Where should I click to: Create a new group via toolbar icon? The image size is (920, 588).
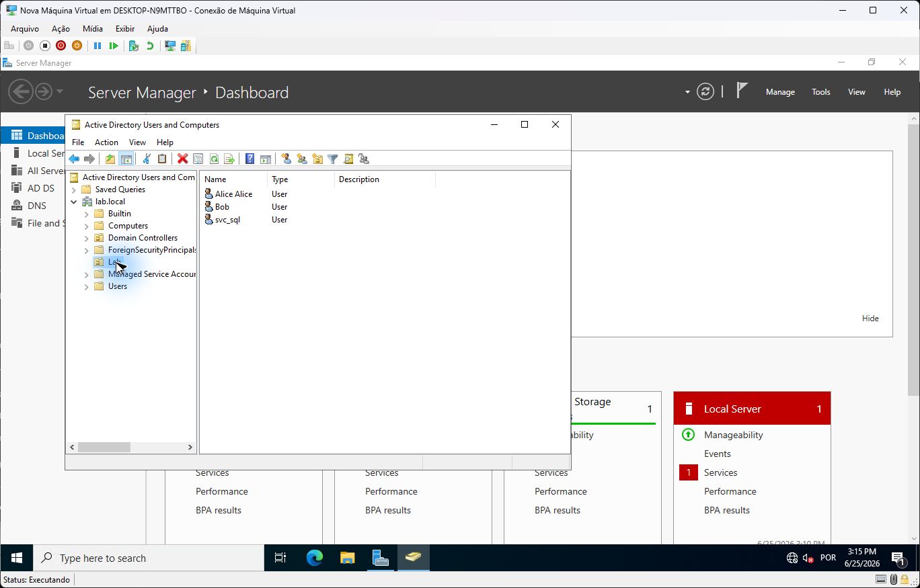tap(301, 159)
